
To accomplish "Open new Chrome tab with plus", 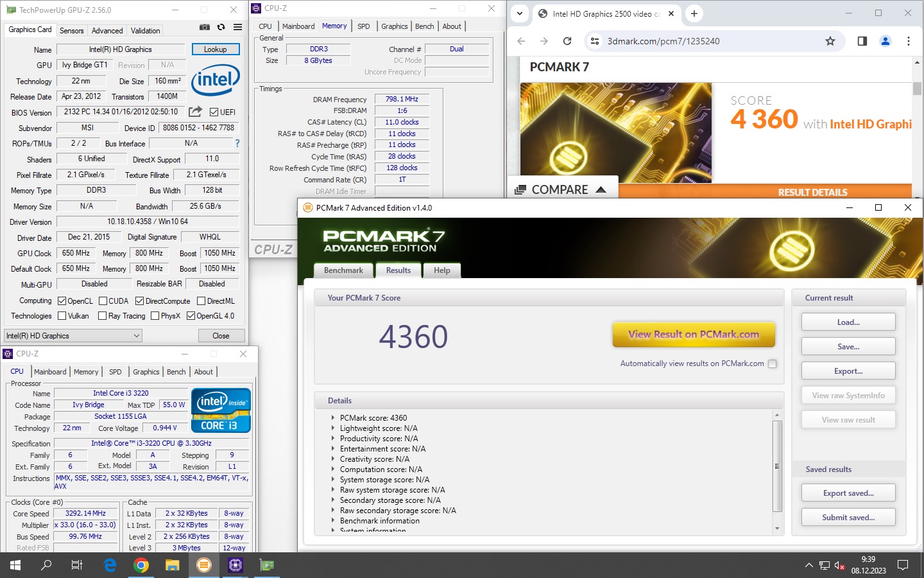I will (x=694, y=13).
